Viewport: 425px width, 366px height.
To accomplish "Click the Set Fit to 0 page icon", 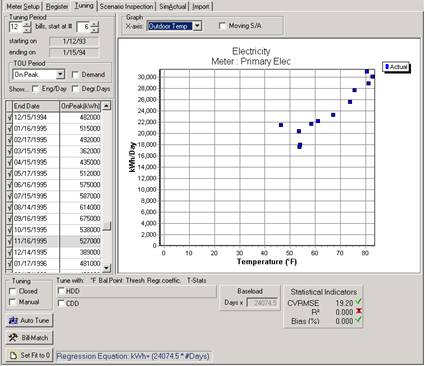I will 13,356.
